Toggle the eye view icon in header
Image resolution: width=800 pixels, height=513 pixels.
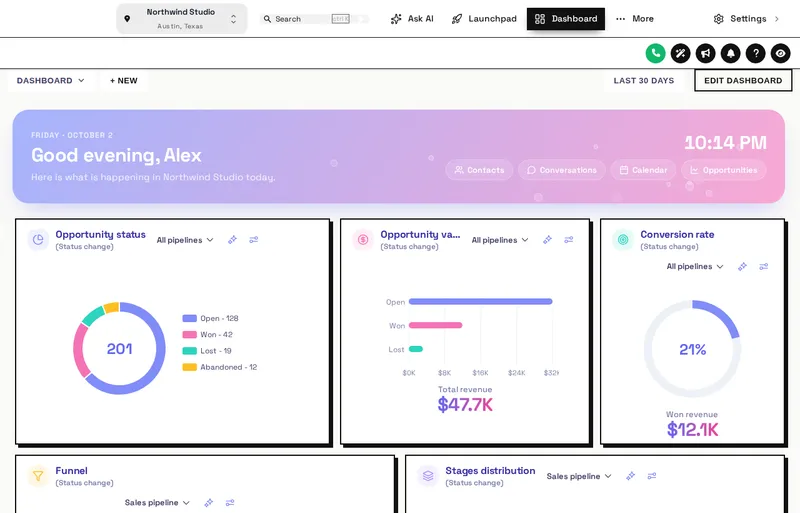[x=780, y=53]
